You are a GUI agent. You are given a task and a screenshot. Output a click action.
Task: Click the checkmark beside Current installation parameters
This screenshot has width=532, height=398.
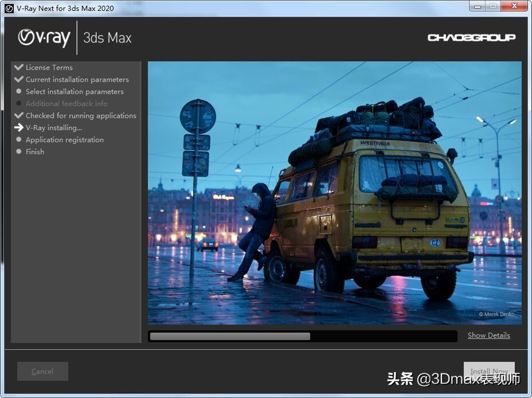coord(19,79)
